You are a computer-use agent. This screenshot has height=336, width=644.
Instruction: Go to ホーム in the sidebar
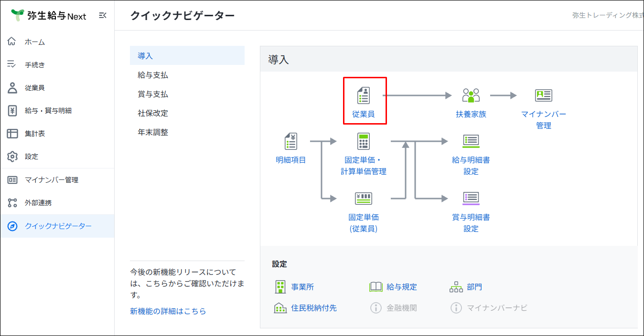(x=35, y=42)
